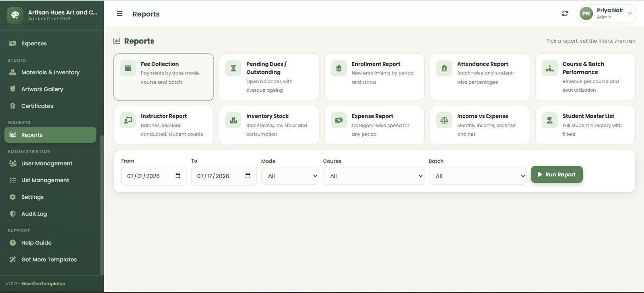Select the Fee Collection report card
This screenshot has width=644, height=293.
[x=163, y=77]
